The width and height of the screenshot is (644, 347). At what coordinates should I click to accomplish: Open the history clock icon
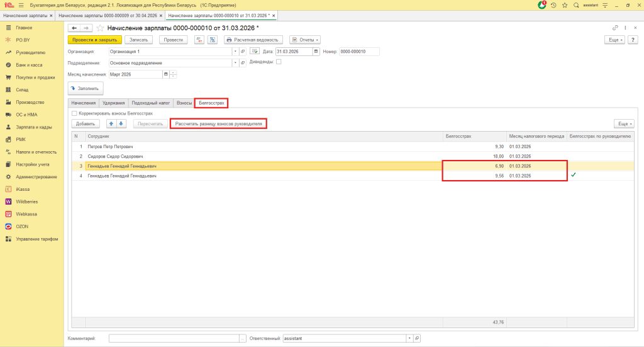pyautogui.click(x=553, y=5)
